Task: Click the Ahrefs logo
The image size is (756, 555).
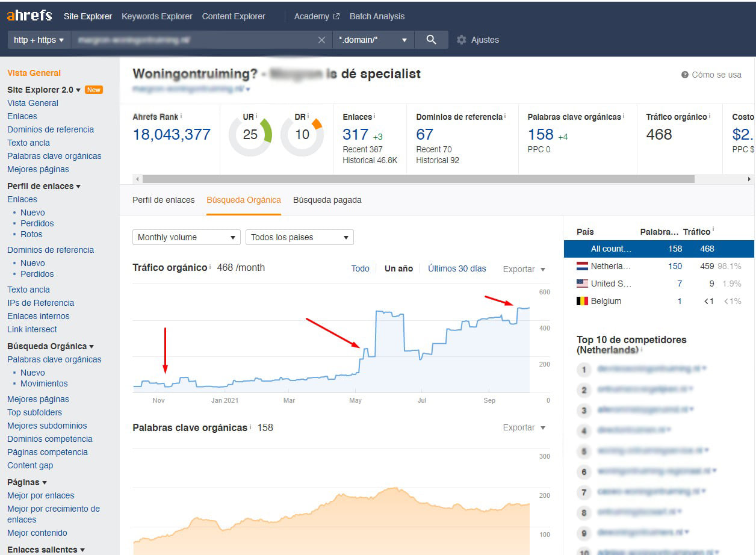Action: tap(29, 16)
